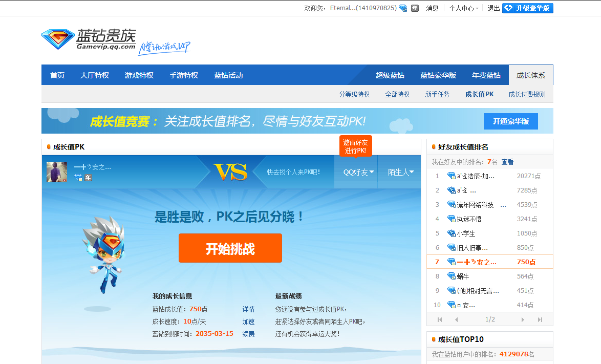Jump to the first page of the friend ranking
This screenshot has height=364, width=601.
pyautogui.click(x=440, y=319)
